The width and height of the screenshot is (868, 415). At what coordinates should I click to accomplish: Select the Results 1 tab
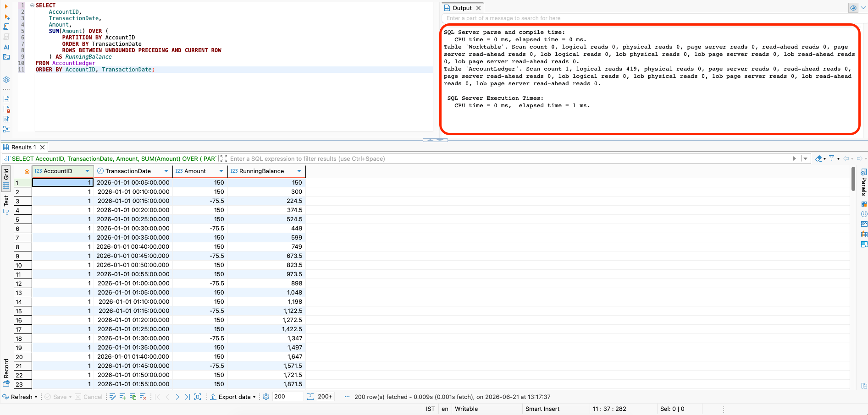click(x=24, y=147)
